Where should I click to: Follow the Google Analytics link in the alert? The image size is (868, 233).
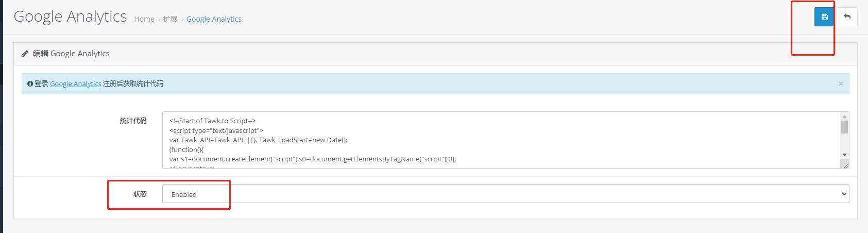point(75,84)
